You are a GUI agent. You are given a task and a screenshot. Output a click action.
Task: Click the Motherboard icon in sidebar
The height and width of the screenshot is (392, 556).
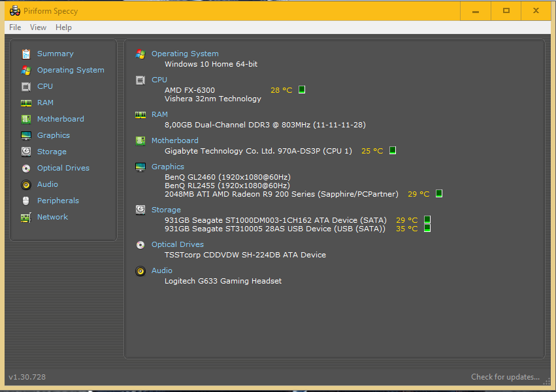pyautogui.click(x=26, y=119)
